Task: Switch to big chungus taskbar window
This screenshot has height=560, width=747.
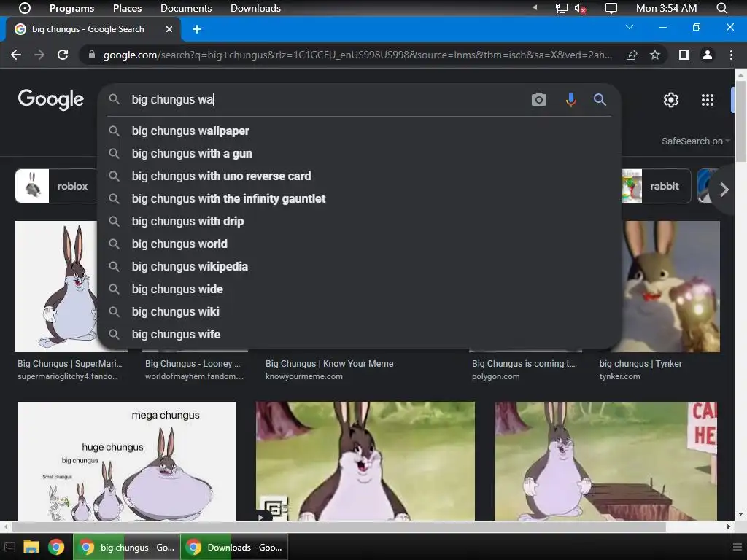Action: [x=127, y=547]
